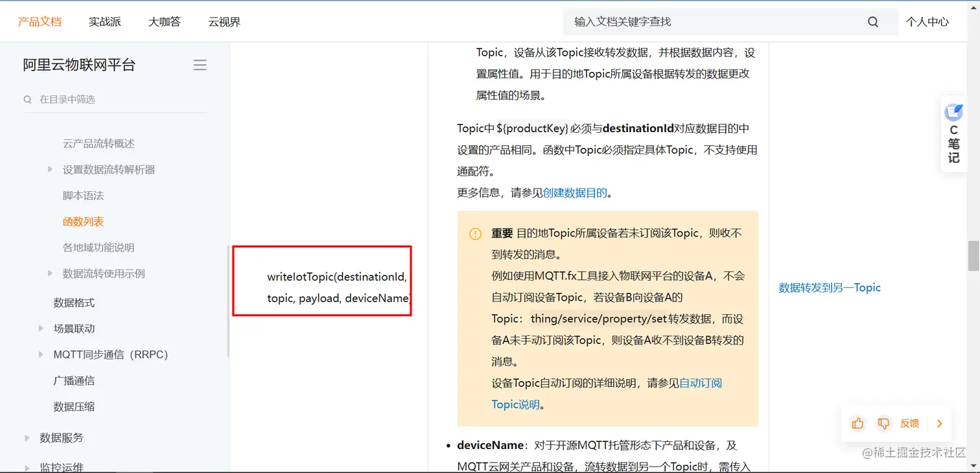
Task: Open 各地域功能说明 in the sidebar
Action: (x=99, y=248)
